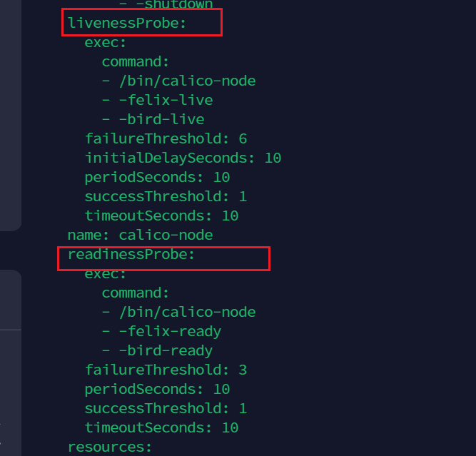Click the exec line under livenessProbe
This screenshot has width=476, height=456.
[x=106, y=42]
